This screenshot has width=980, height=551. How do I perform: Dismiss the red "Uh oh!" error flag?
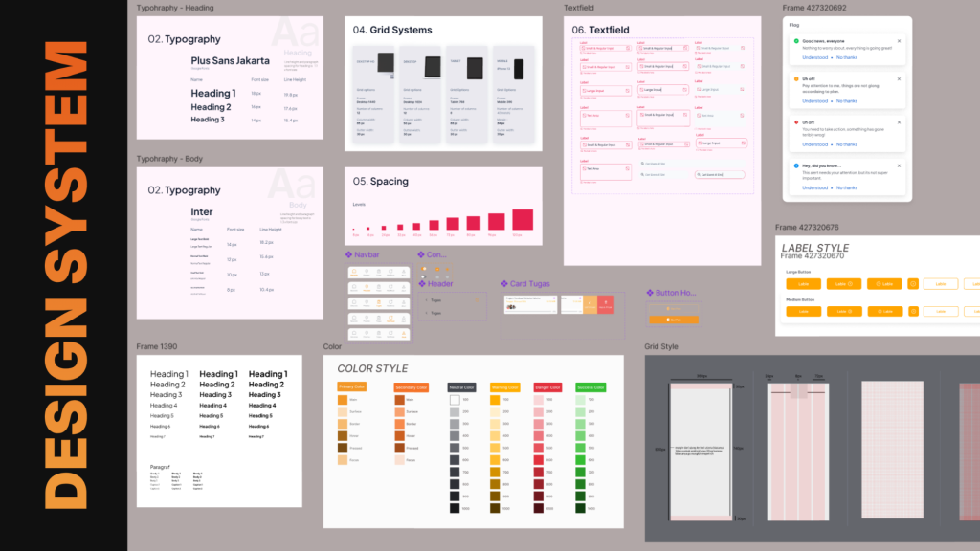899,122
